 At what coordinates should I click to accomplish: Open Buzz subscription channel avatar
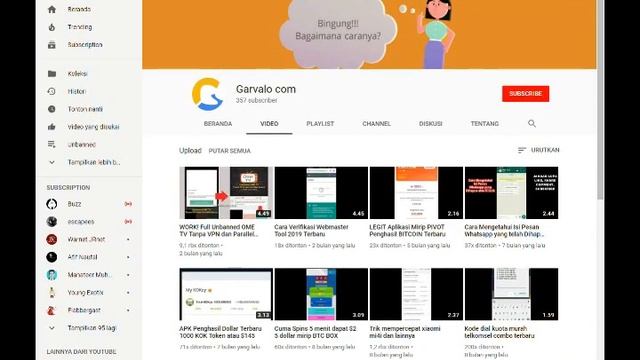pyautogui.click(x=52, y=204)
